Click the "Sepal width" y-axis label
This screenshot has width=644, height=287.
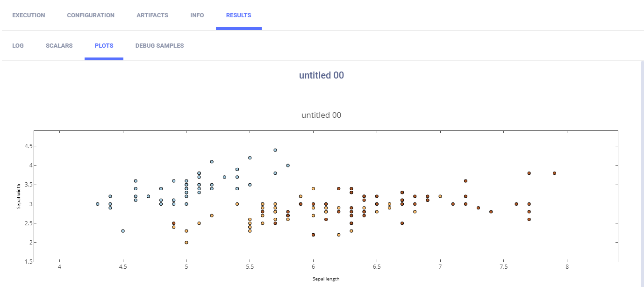point(19,196)
